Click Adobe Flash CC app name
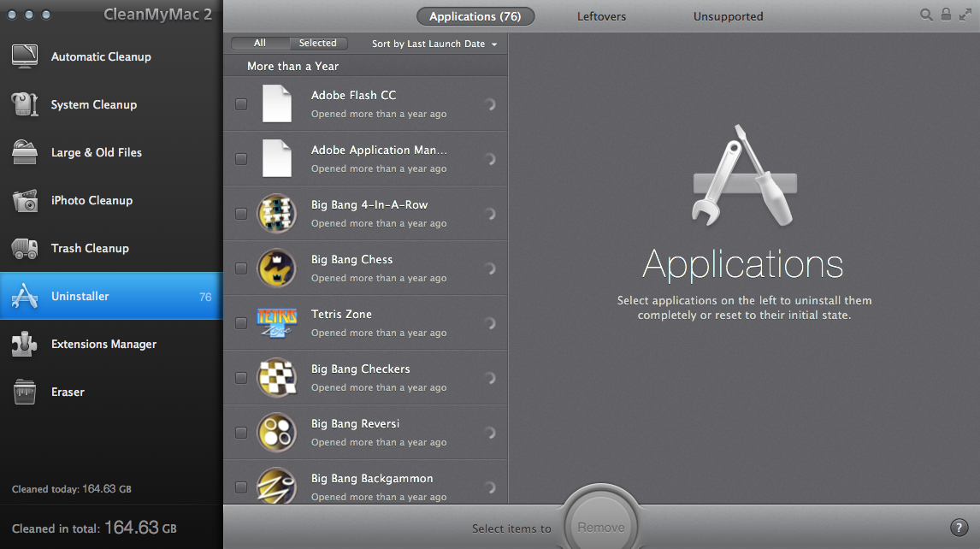This screenshot has height=549, width=980. click(x=354, y=95)
